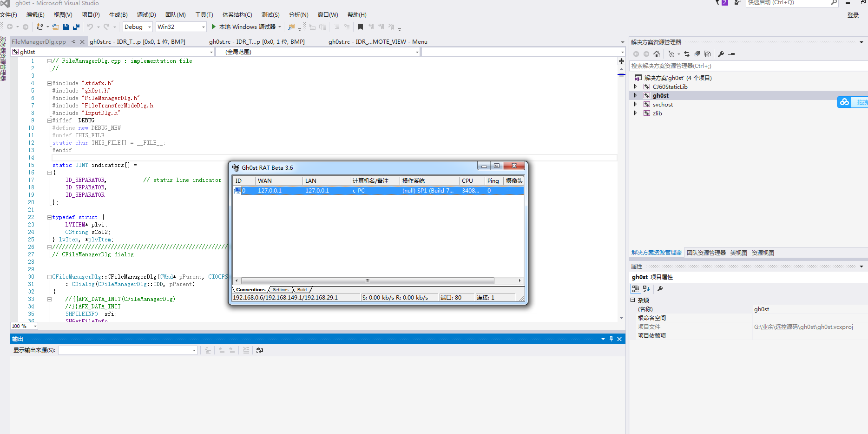Click the wrench Properties icon in Solution Explorer
Screen dimensions: 868x434
(x=721, y=54)
